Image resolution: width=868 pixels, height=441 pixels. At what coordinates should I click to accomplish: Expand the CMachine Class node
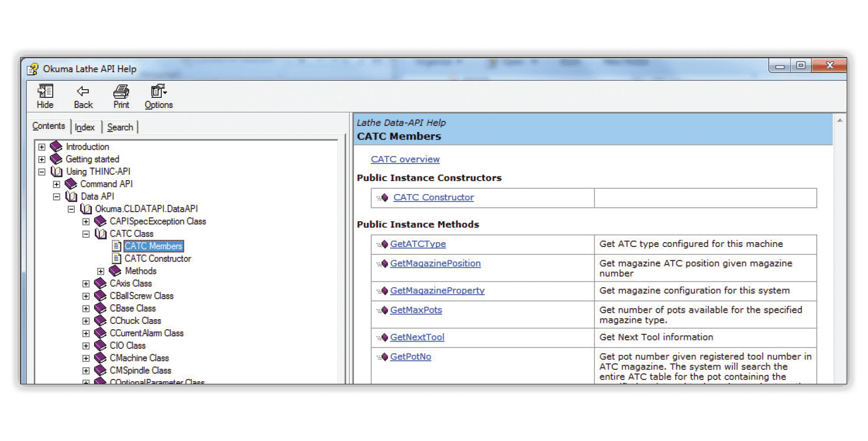coord(86,358)
